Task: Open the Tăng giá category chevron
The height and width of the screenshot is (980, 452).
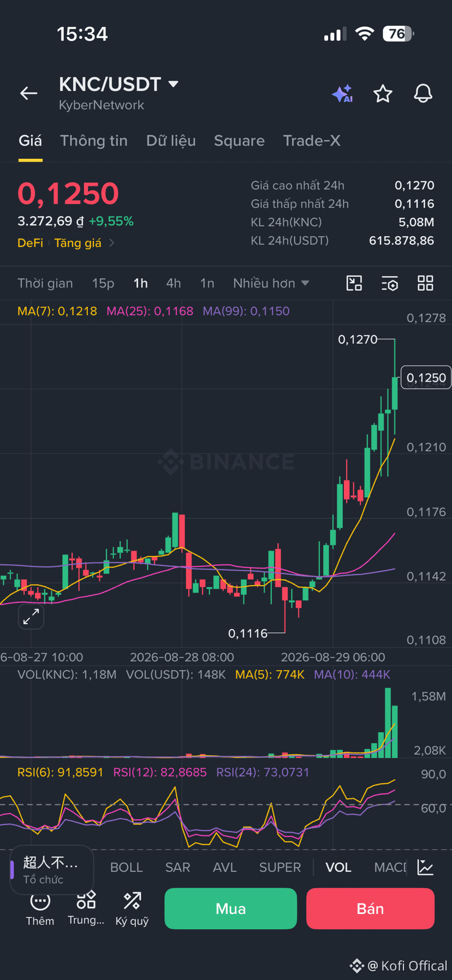Action: click(112, 243)
